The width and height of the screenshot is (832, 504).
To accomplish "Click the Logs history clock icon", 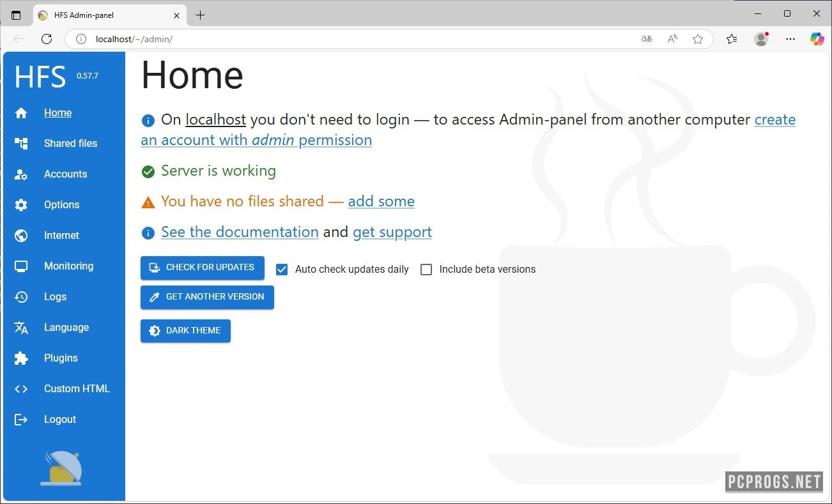I will click(21, 297).
